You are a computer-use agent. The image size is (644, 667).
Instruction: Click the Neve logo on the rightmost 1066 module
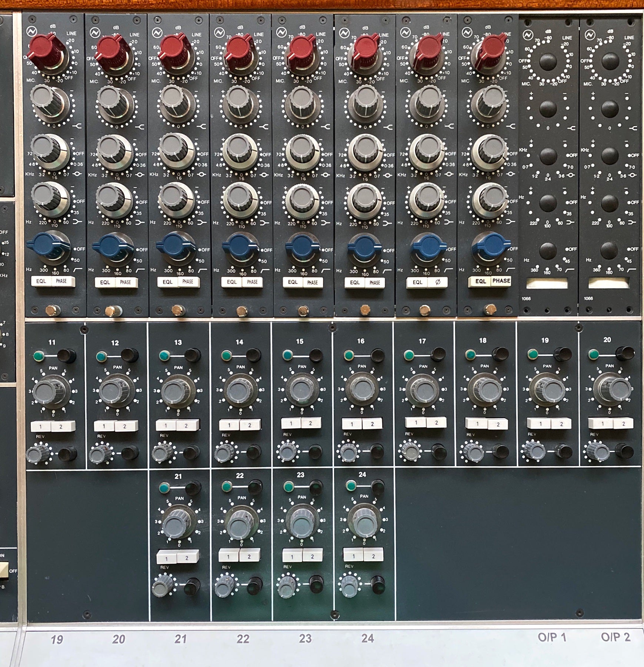(590, 35)
